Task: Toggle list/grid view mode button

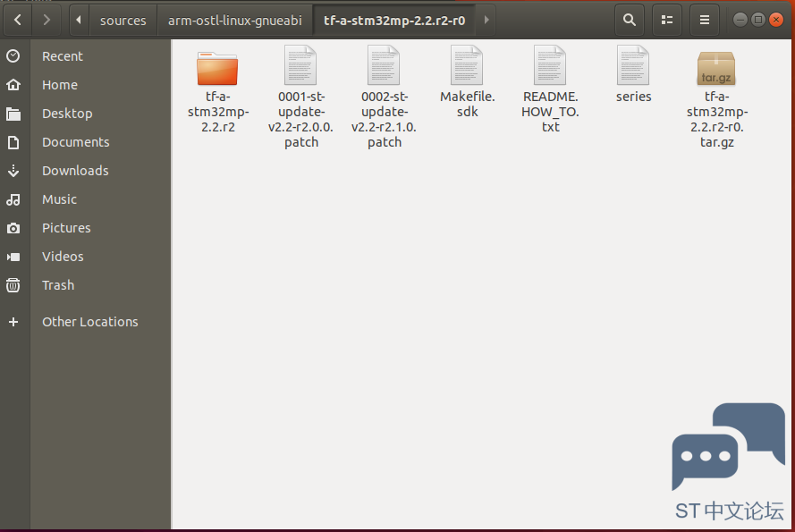Action: point(667,21)
